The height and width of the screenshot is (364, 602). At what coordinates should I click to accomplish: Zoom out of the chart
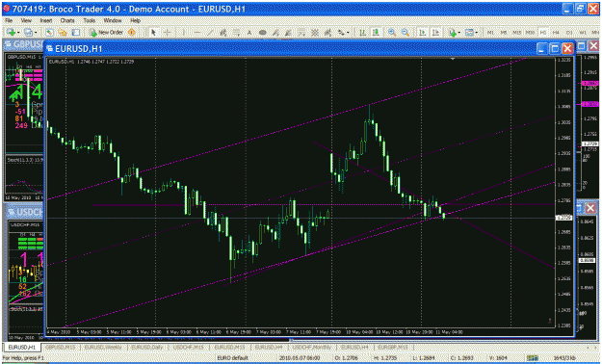pyautogui.click(x=406, y=32)
